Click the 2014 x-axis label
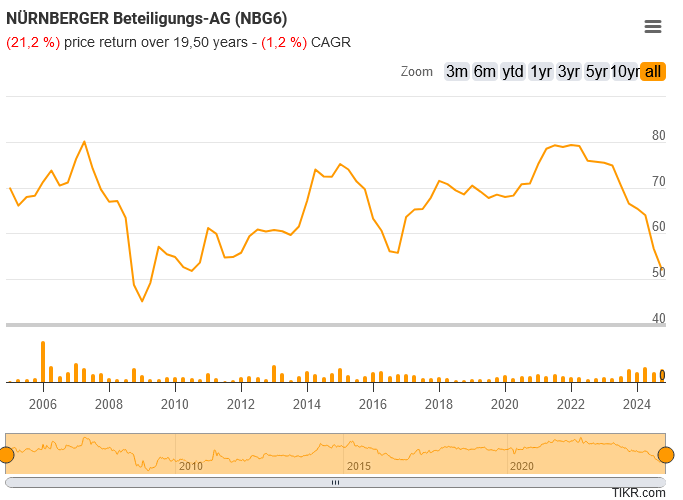683x500 pixels. tap(307, 404)
